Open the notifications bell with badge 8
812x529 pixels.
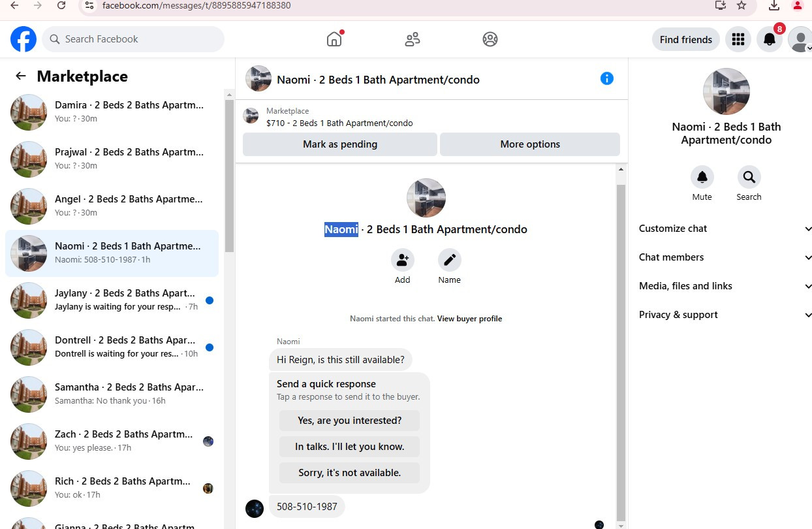pyautogui.click(x=770, y=39)
